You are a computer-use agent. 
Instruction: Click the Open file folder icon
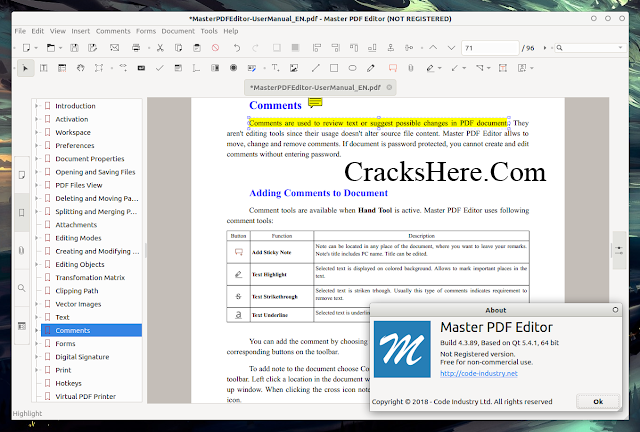point(51,48)
